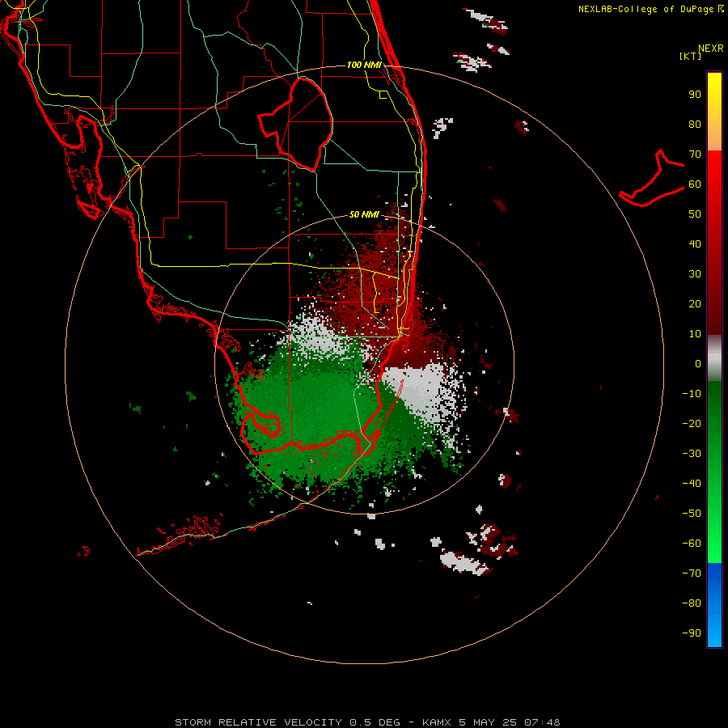
Task: Click the -20 colorbar value
Action: [x=692, y=423]
